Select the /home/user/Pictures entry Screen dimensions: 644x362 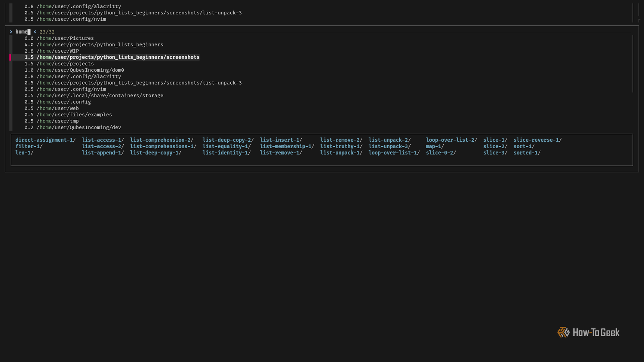point(65,38)
